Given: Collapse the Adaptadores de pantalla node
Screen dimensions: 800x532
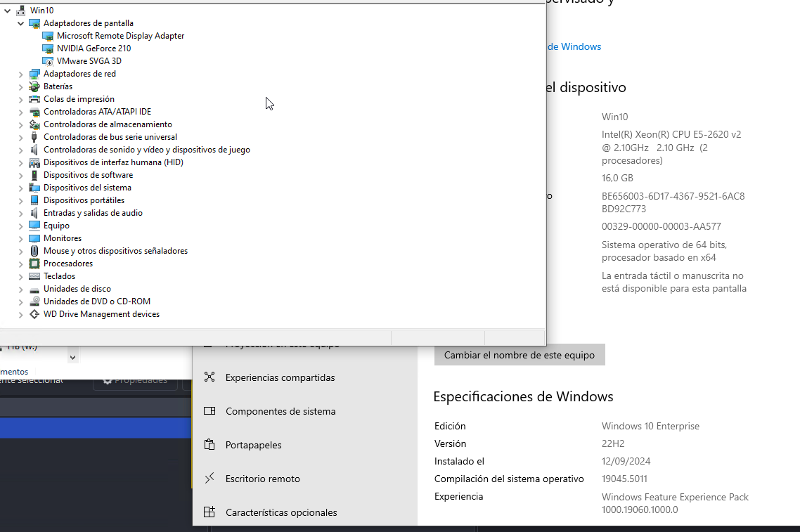Looking at the screenshot, I should [x=20, y=23].
